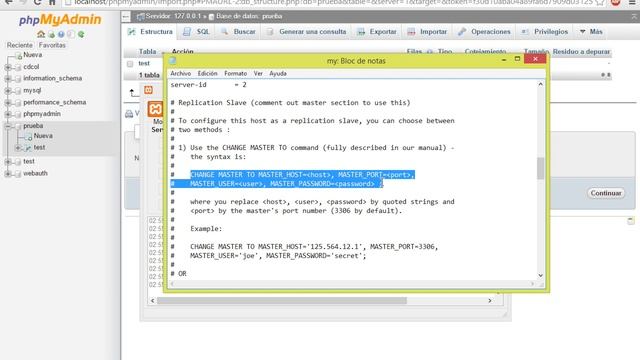Sort by the Tabla column header
Image resolution: width=640 pixels, height=360 pixels.
(147, 51)
